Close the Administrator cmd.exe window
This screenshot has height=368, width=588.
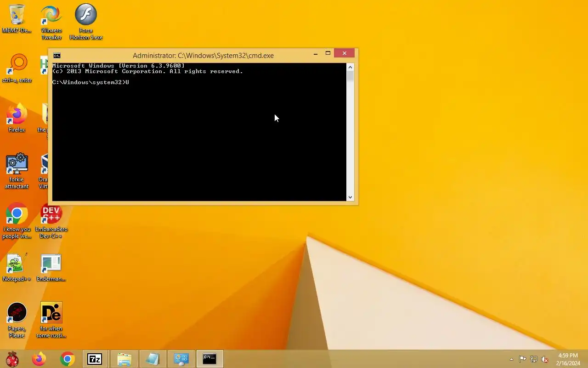click(x=345, y=53)
